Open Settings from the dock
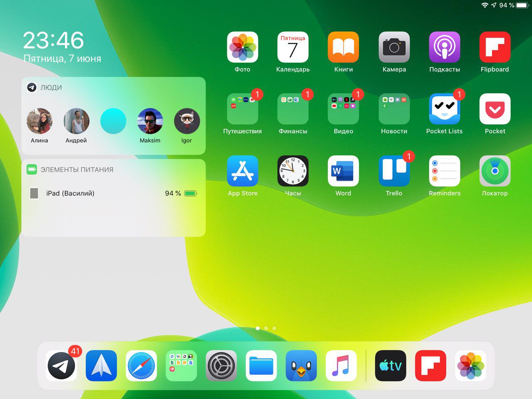The width and height of the screenshot is (532, 399). tap(221, 366)
